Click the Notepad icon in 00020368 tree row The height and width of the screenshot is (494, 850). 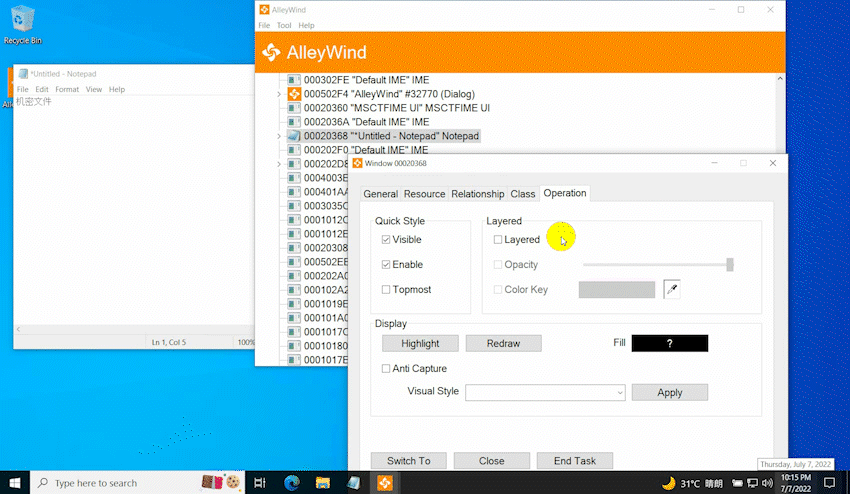point(294,136)
